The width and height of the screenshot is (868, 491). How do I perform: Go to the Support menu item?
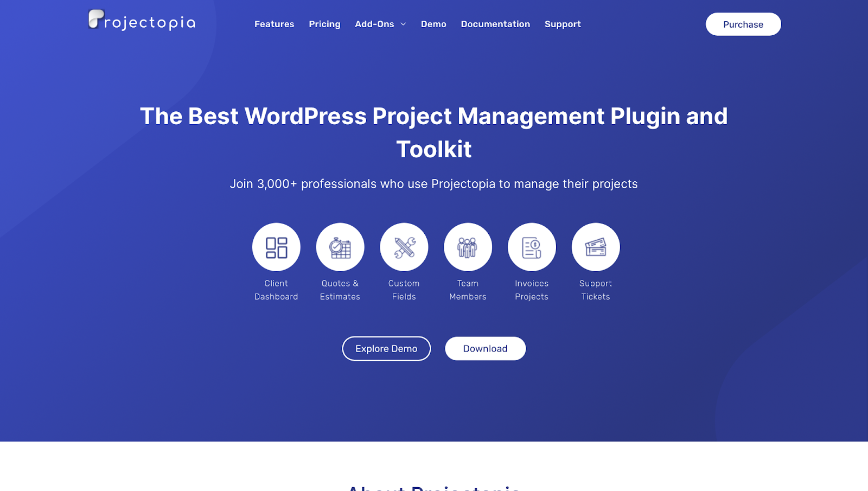pos(563,24)
